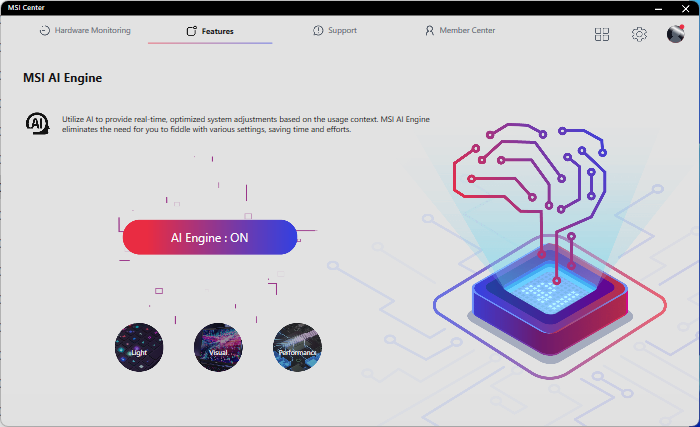
Task: Click the MSI AI Engine heading
Action: pyautogui.click(x=62, y=78)
